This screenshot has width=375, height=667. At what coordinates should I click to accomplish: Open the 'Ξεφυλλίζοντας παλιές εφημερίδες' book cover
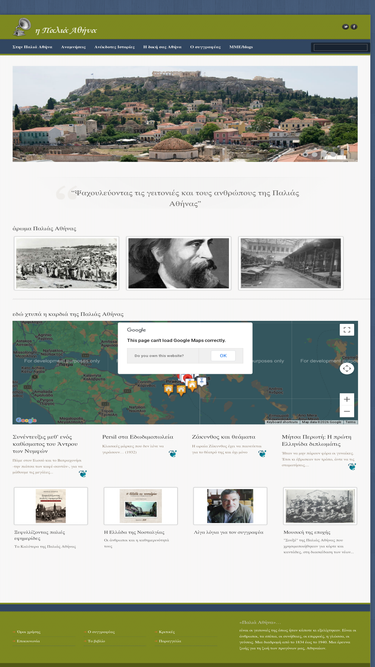point(51,506)
